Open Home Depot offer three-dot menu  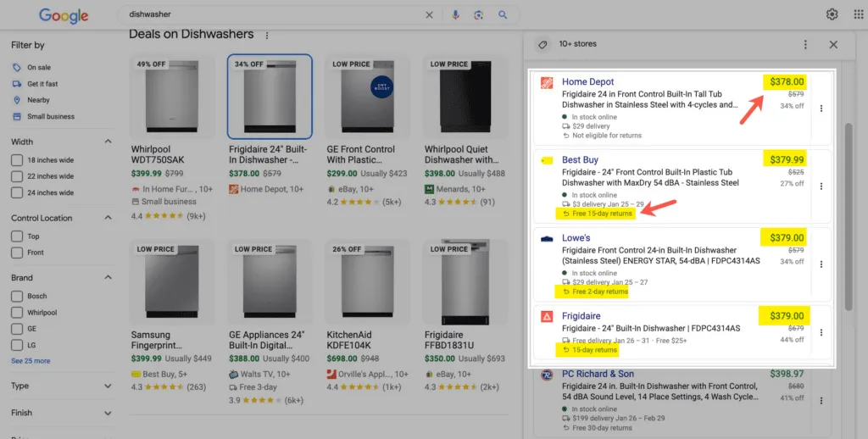click(x=821, y=108)
